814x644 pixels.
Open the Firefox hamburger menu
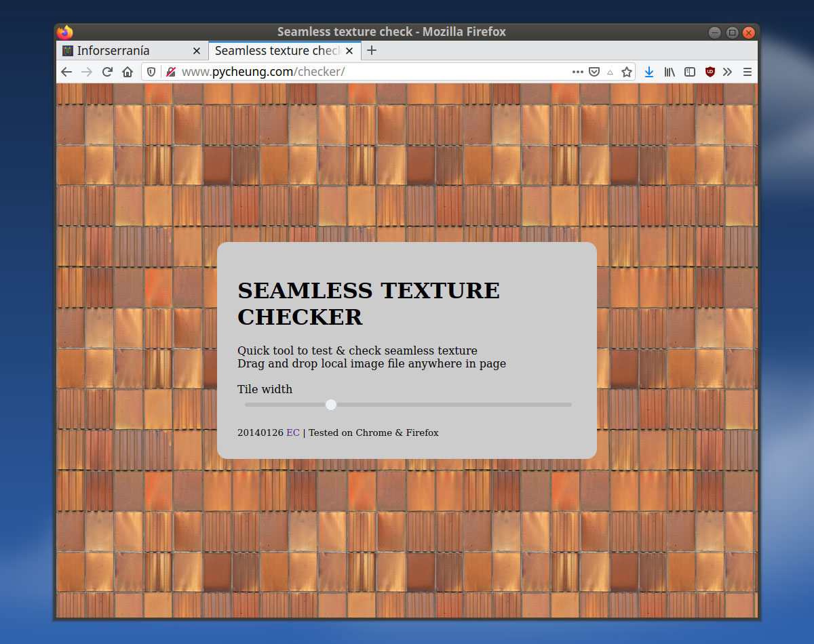(746, 71)
